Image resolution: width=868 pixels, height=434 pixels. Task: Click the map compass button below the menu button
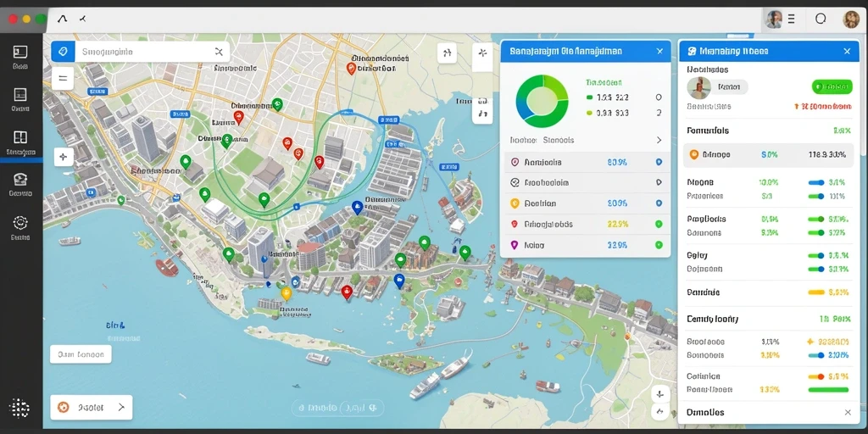coord(63,157)
